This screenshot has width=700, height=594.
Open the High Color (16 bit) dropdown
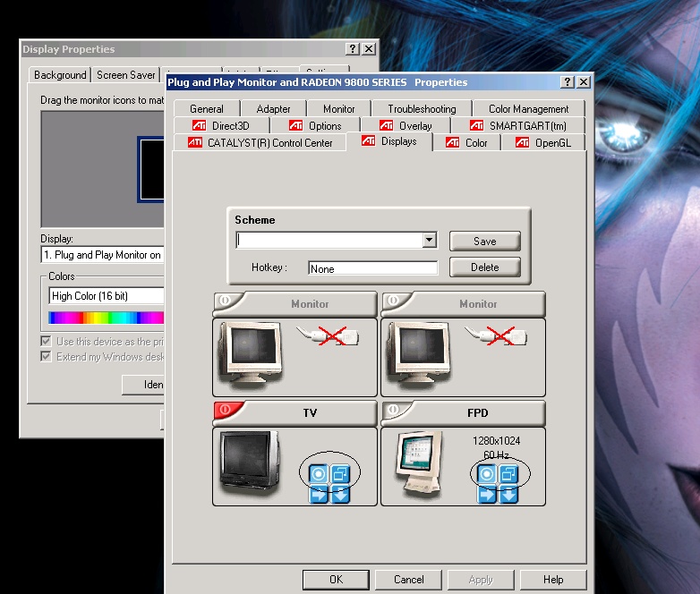107,296
